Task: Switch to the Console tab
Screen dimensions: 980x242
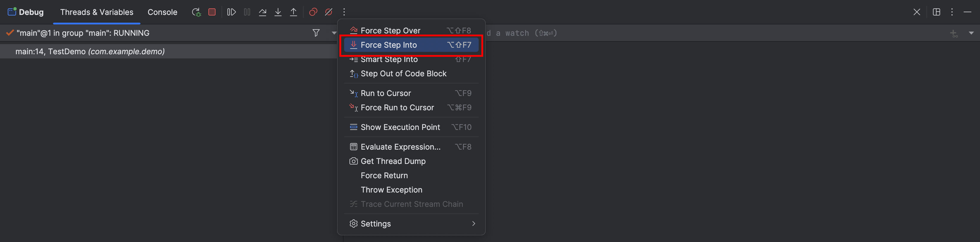Action: click(163, 12)
